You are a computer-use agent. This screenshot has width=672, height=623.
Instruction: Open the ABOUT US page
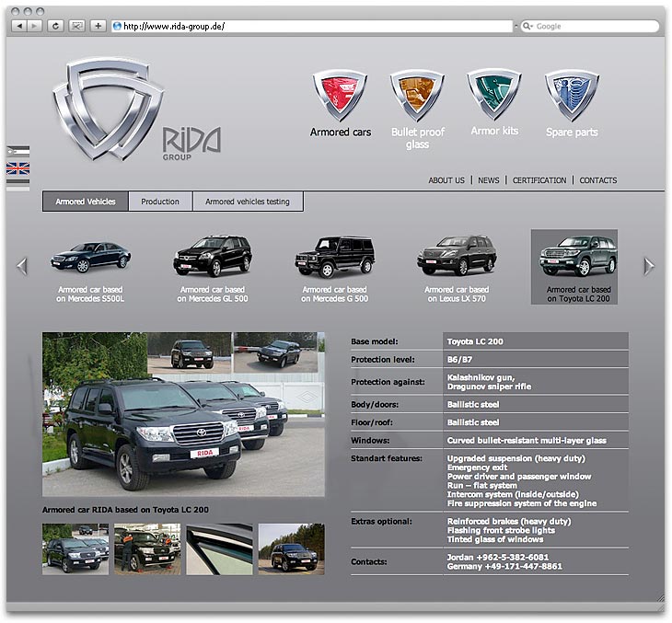tap(446, 180)
